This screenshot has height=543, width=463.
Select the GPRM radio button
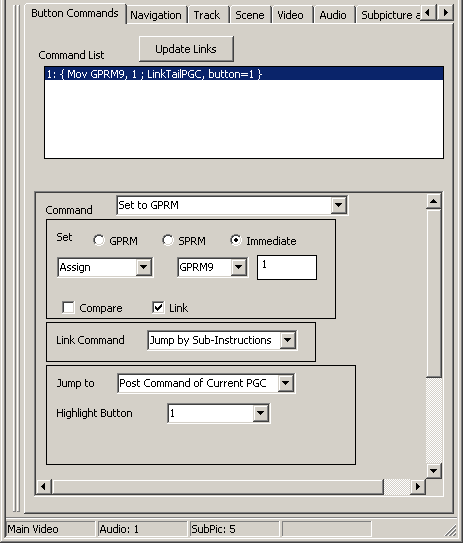tap(99, 240)
